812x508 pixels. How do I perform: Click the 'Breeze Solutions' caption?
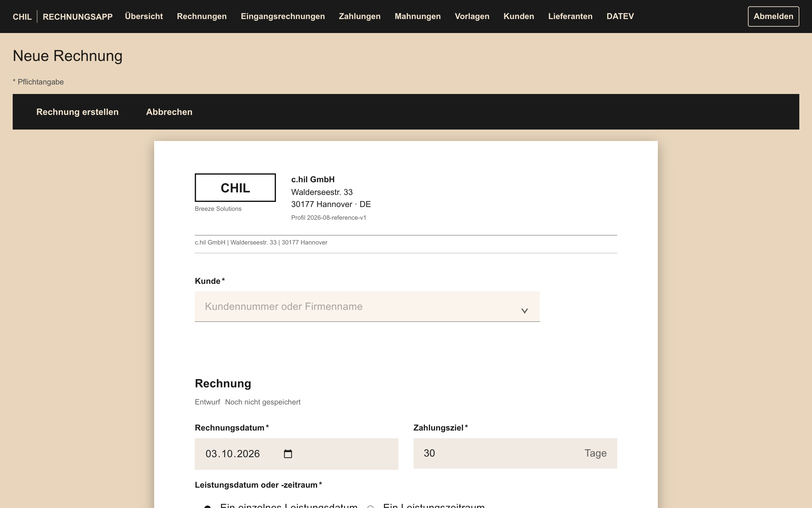click(218, 209)
